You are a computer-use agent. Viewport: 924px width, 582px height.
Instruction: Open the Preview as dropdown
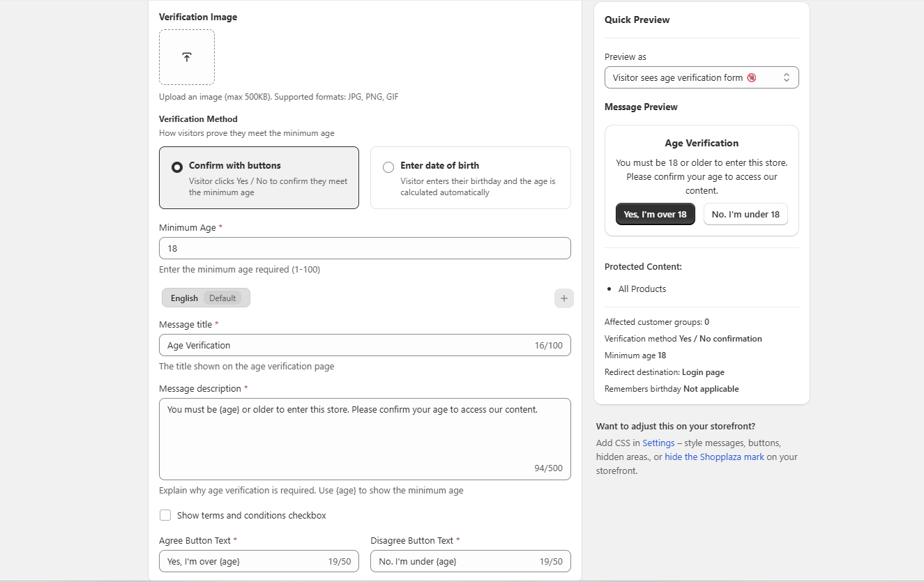(x=702, y=77)
